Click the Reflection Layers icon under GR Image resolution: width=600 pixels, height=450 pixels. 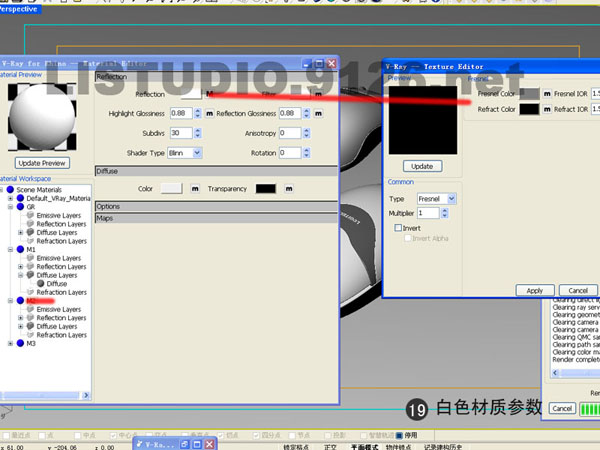click(30, 223)
